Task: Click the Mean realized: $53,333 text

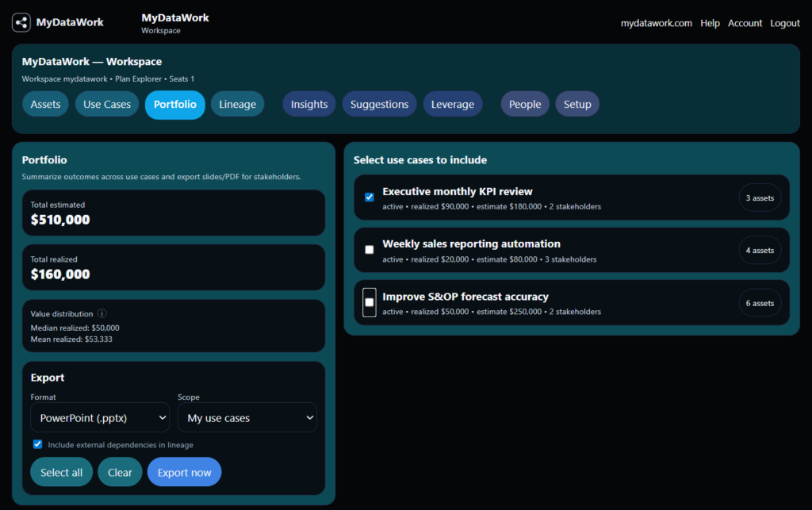Action: [x=71, y=339]
